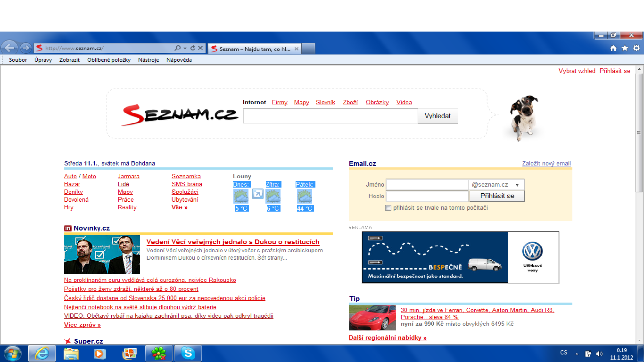Click the Super.cz star icon
644x362 pixels.
pyautogui.click(x=68, y=341)
